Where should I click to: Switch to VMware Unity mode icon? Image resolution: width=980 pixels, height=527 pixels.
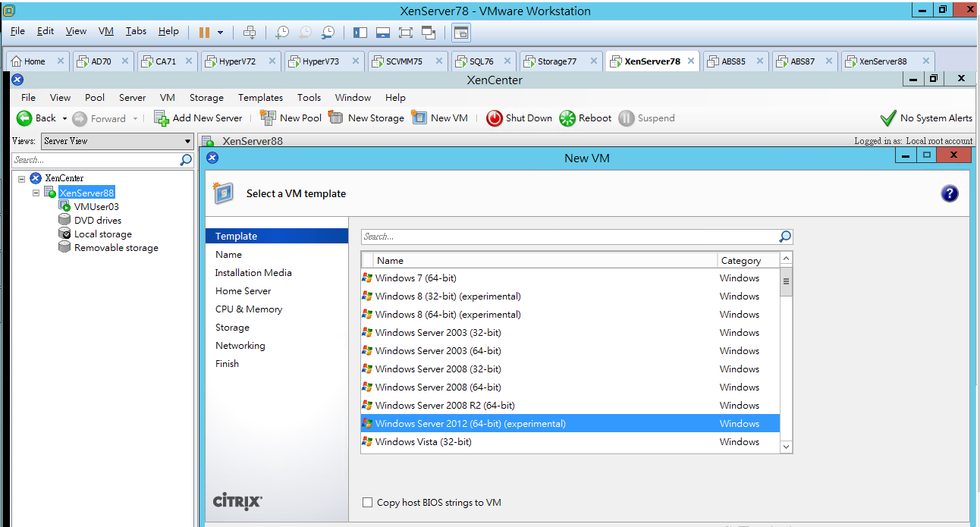pos(429,32)
